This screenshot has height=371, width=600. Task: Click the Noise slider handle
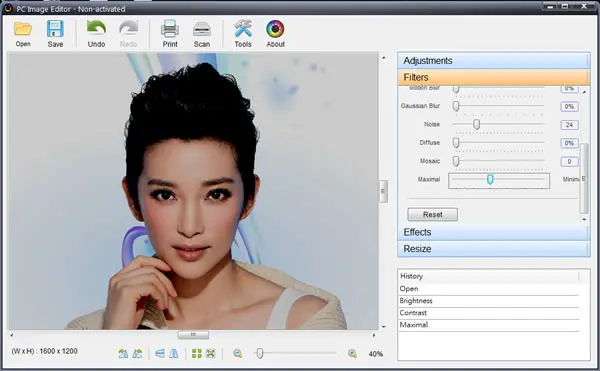click(x=476, y=124)
